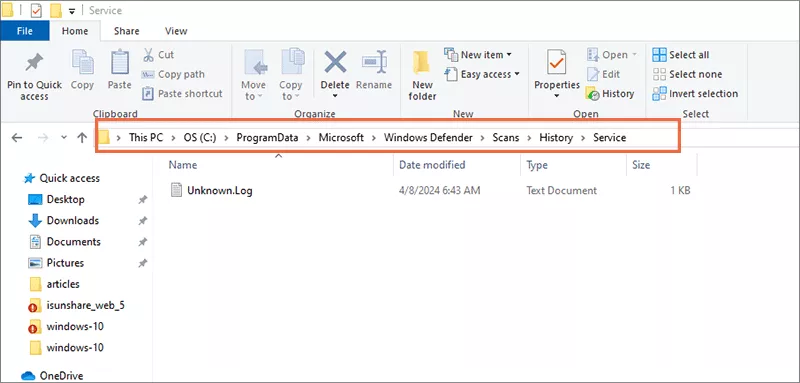
Task: Select the Unknown.Log file name
Action: point(220,191)
